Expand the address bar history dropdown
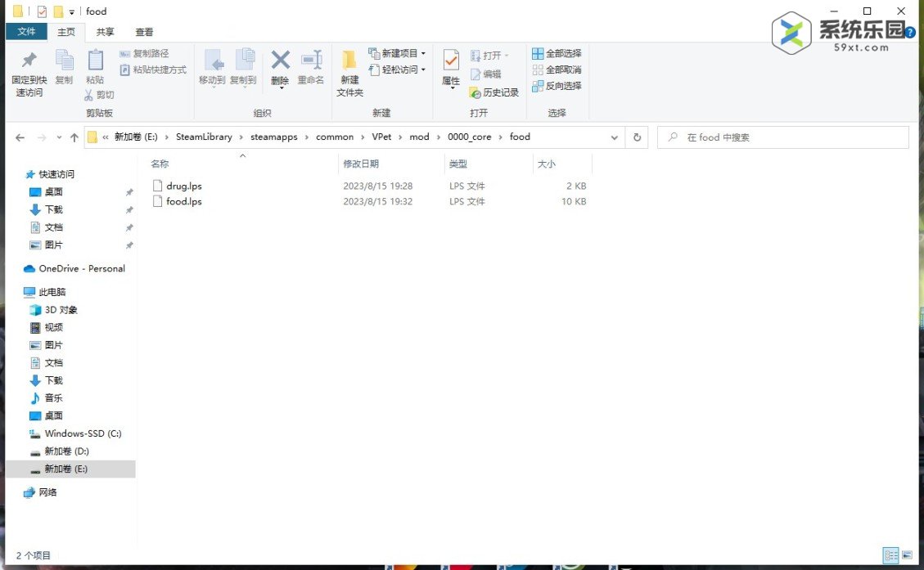Image resolution: width=924 pixels, height=570 pixels. tap(615, 137)
